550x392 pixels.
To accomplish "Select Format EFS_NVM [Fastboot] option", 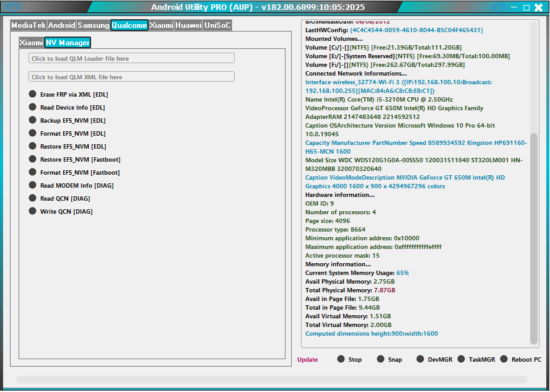I will (74, 172).
